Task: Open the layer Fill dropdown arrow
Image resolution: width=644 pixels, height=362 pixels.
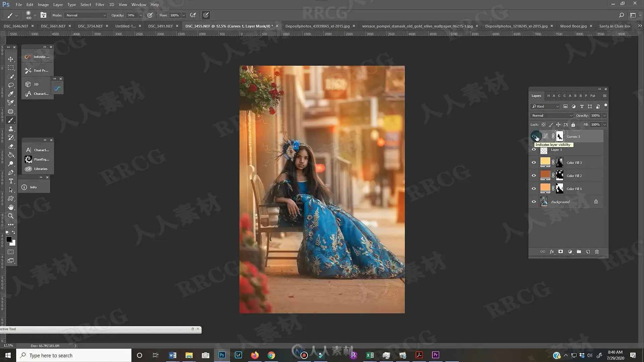Action: (x=604, y=125)
